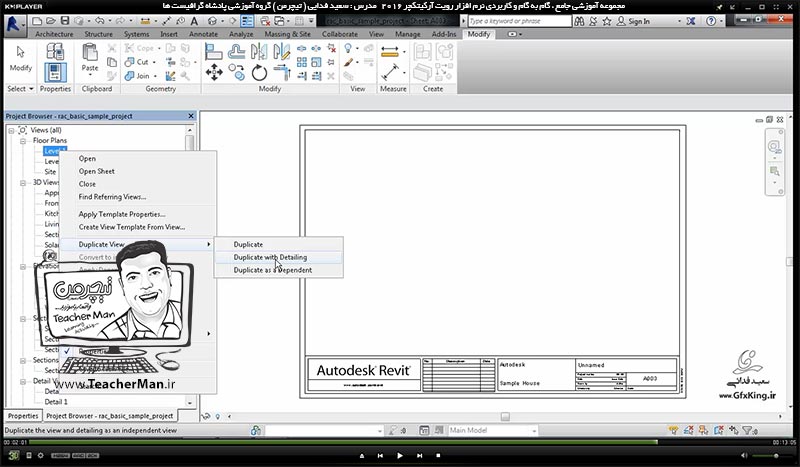Toggle the Properties palette button in ribbon
Viewport: 800px width, 467px height.
[x=55, y=72]
